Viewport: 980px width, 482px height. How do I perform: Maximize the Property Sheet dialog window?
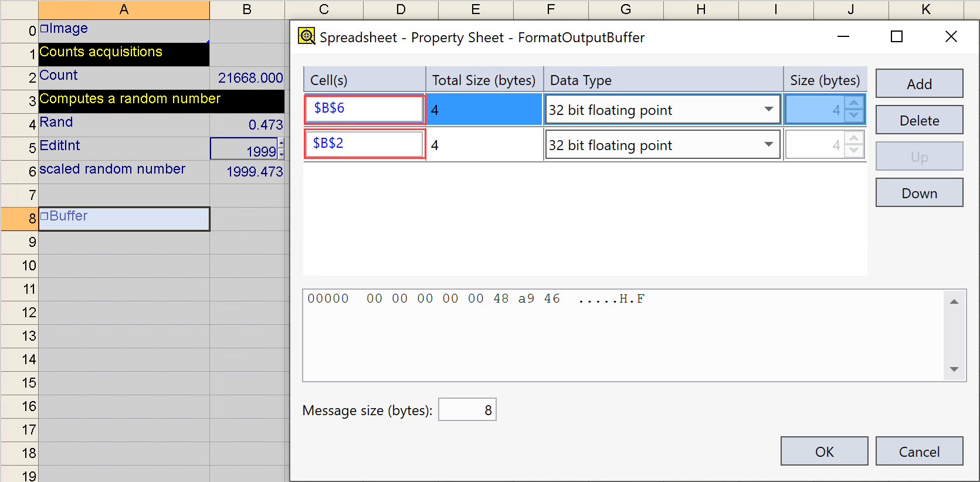[896, 37]
